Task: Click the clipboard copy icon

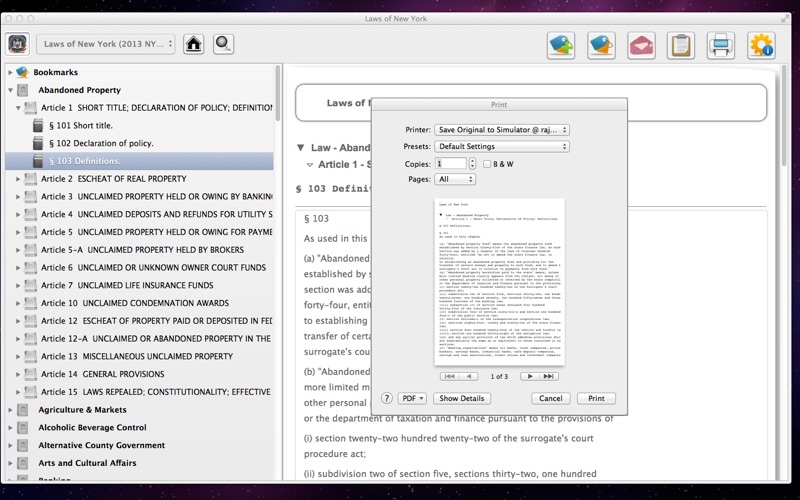Action: click(681, 45)
